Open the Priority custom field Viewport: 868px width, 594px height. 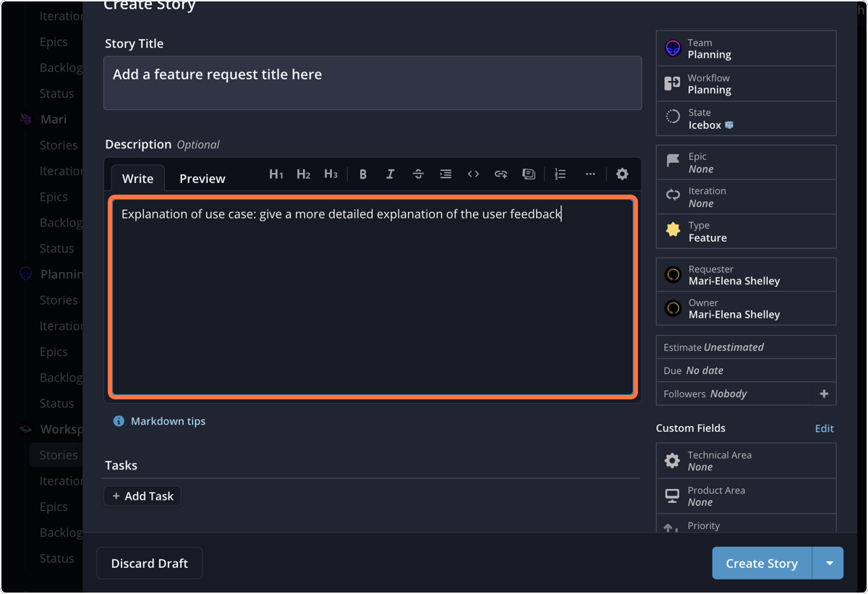click(x=746, y=525)
